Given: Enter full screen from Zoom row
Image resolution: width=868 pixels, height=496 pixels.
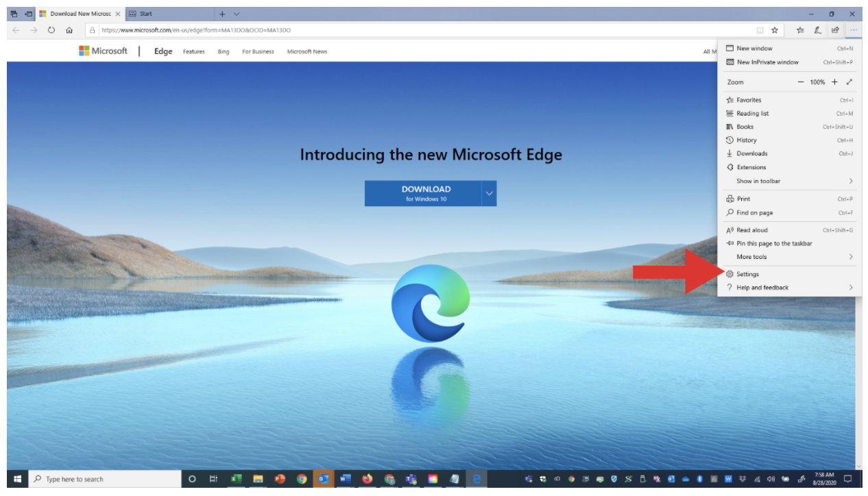Looking at the screenshot, I should (849, 82).
